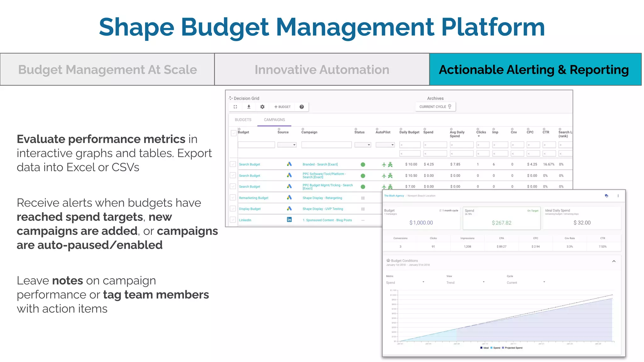Viewport: 644px width, 362px height.
Task: Click the Google Ads icon in Display Budget row
Action: (x=289, y=209)
